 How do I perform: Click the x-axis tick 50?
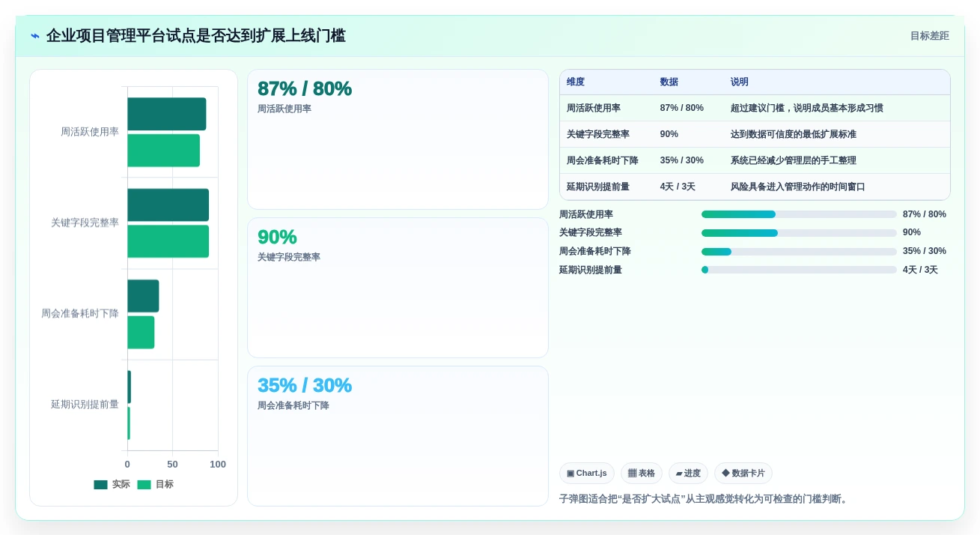coord(172,465)
